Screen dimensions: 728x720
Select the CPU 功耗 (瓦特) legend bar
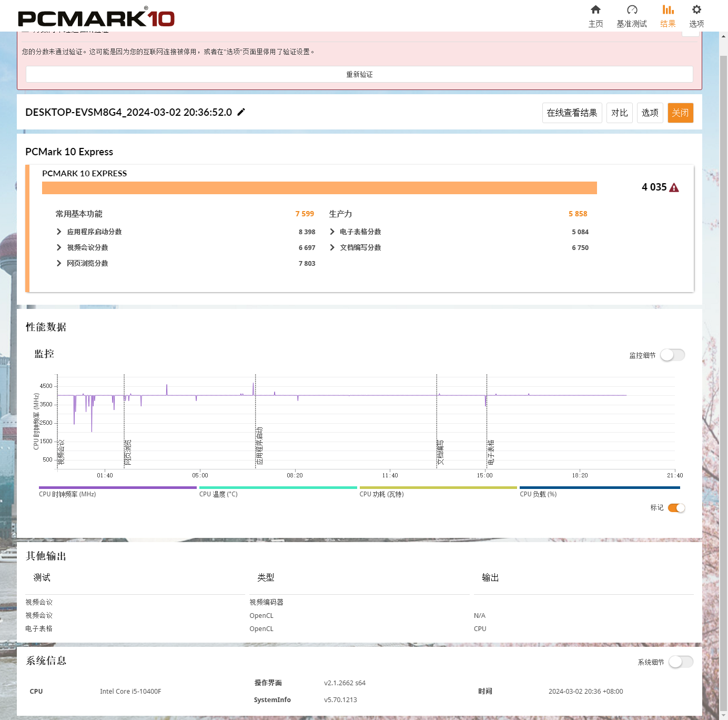438,487
